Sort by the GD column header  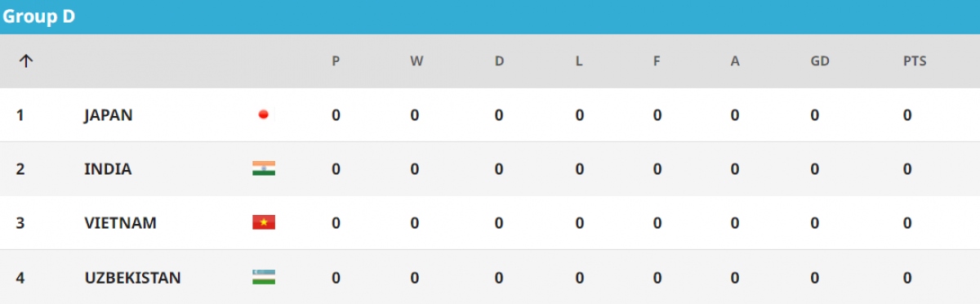818,61
